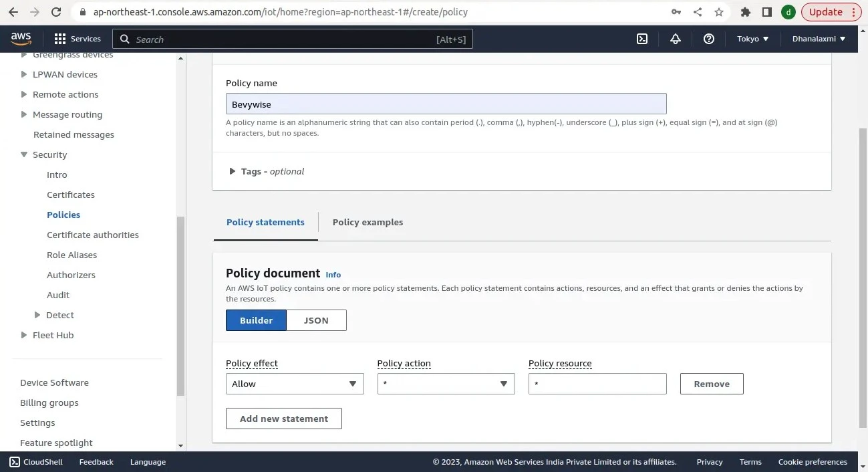868x472 pixels.
Task: Open Audit in sidebar
Action: (x=58, y=295)
